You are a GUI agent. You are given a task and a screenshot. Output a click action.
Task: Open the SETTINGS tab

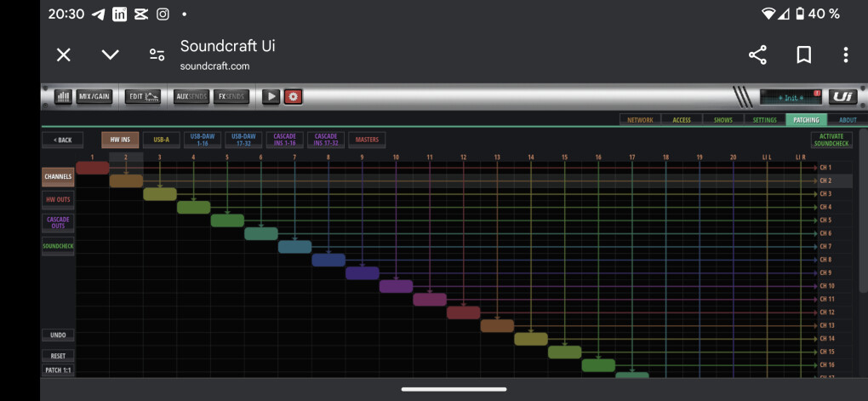click(x=764, y=120)
